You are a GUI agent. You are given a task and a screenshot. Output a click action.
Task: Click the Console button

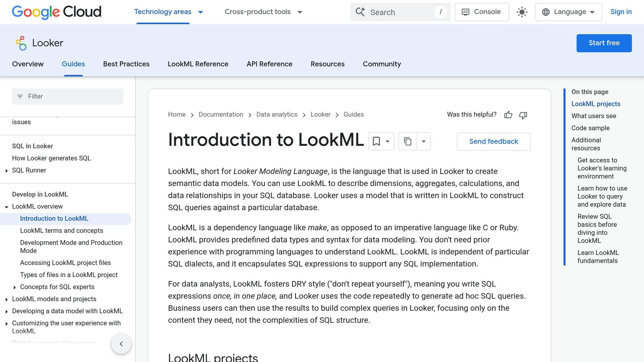pos(482,12)
